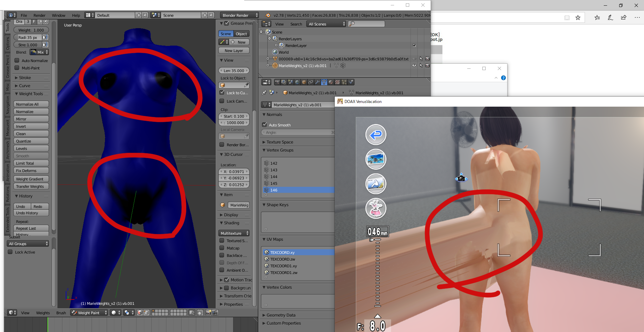Click back arrow button in DOAX window
644x332 pixels.
[376, 135]
